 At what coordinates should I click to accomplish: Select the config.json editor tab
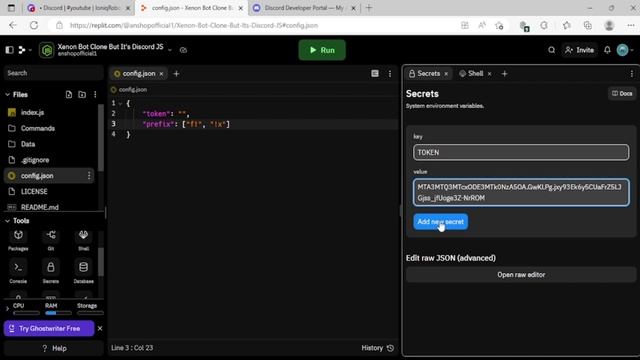[135, 73]
